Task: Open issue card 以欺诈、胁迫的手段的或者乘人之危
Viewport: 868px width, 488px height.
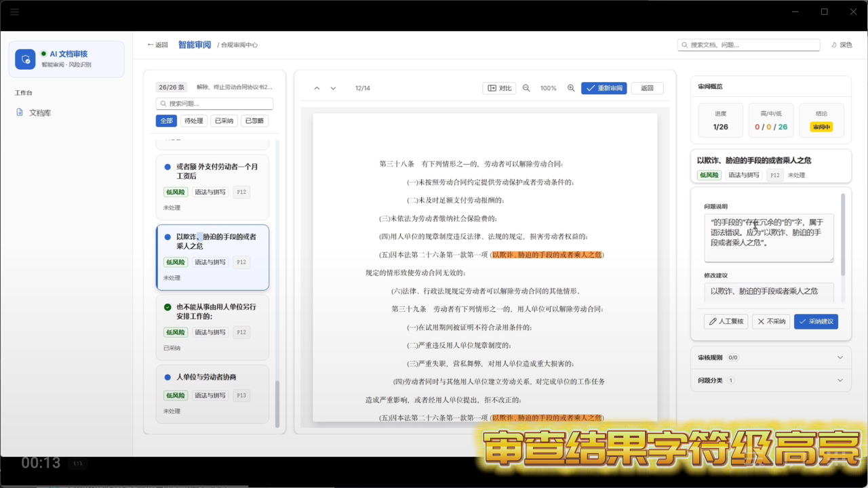Action: 212,258
